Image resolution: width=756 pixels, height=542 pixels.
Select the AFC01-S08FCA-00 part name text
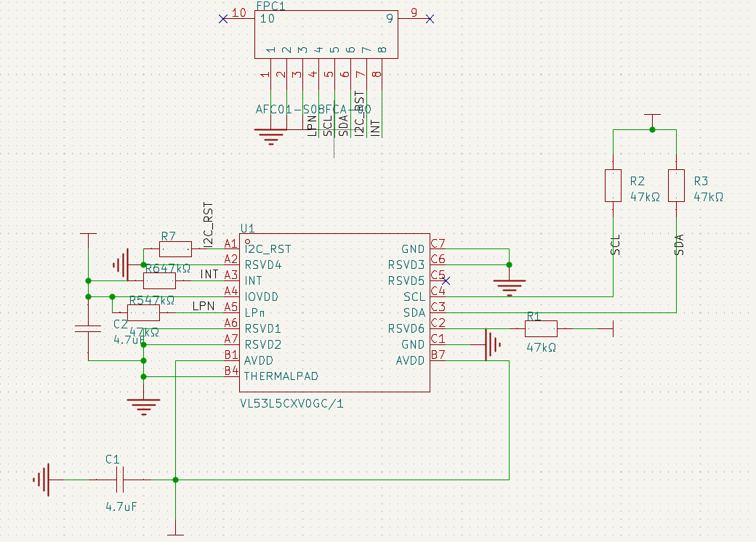point(313,109)
